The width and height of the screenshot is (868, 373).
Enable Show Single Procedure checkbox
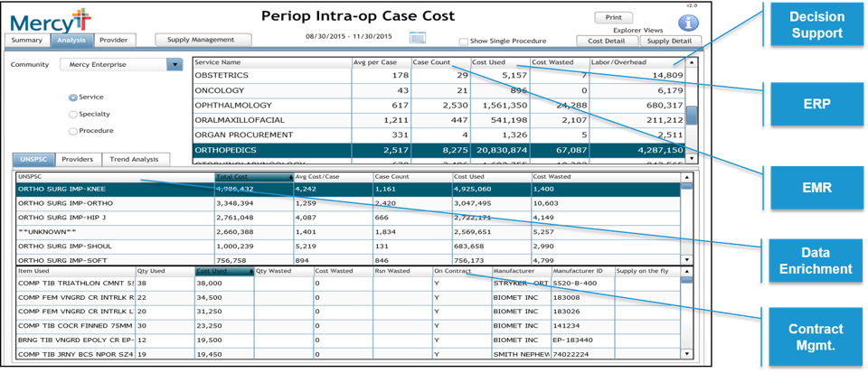464,42
